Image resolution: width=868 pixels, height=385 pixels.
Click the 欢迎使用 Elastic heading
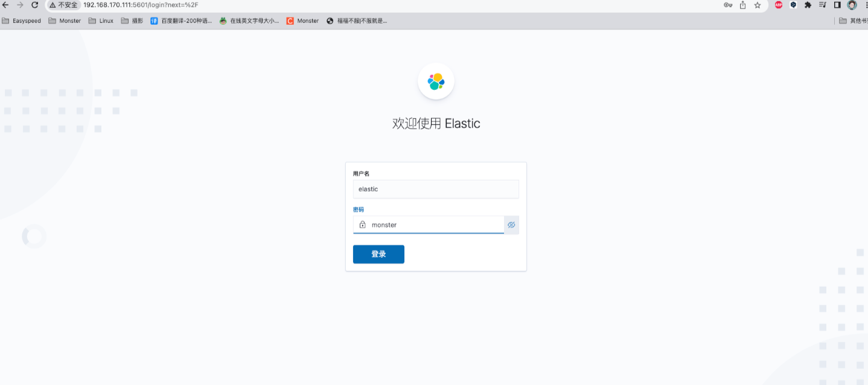[x=436, y=124]
